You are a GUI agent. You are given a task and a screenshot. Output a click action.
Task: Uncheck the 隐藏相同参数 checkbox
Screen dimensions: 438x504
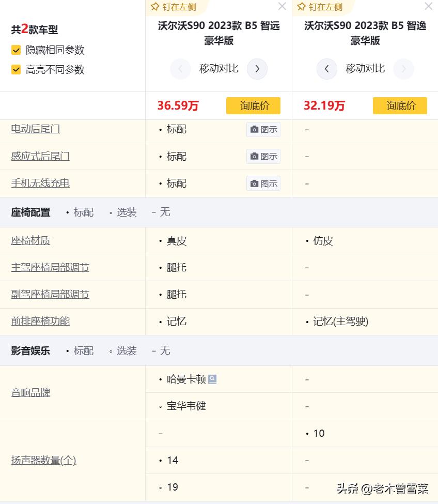(x=15, y=50)
